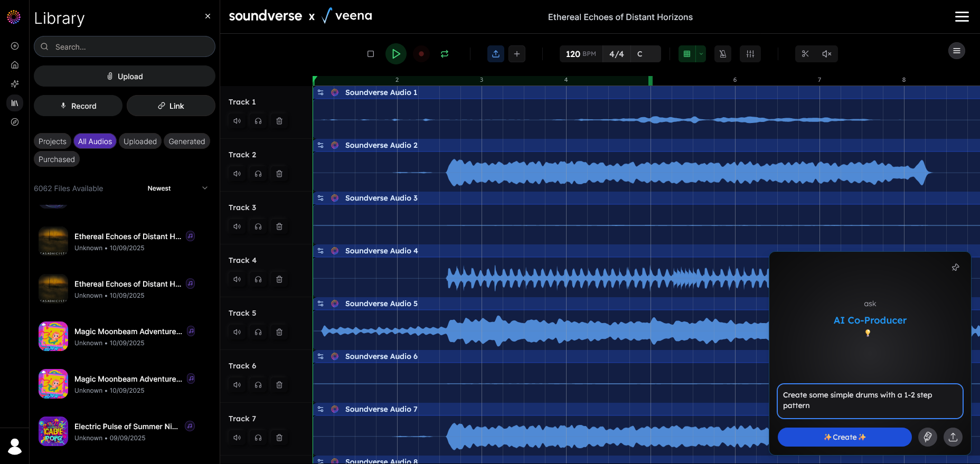Screen dimensions: 980x464
Task: Delete Track 1 with the trash icon
Action: (279, 121)
